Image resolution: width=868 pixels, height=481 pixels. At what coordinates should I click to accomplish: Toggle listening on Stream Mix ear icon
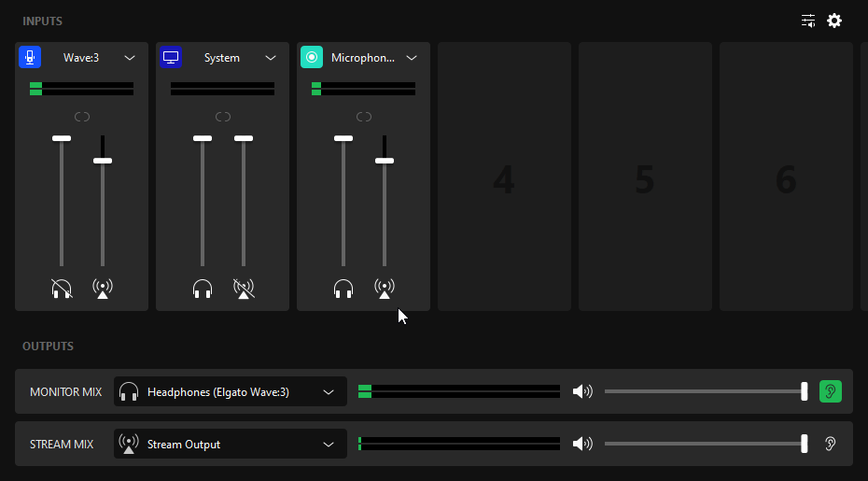830,444
